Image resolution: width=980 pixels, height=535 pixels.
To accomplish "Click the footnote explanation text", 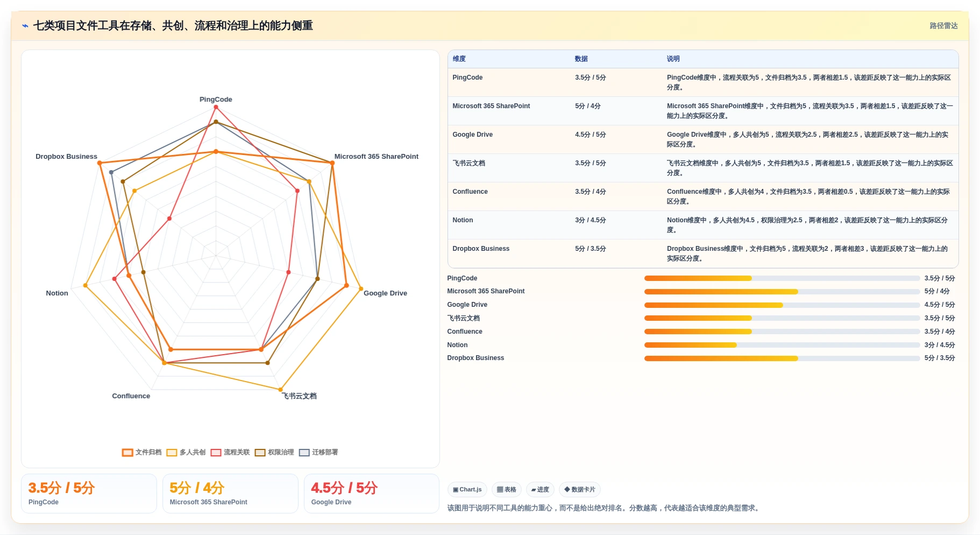I will click(x=605, y=508).
